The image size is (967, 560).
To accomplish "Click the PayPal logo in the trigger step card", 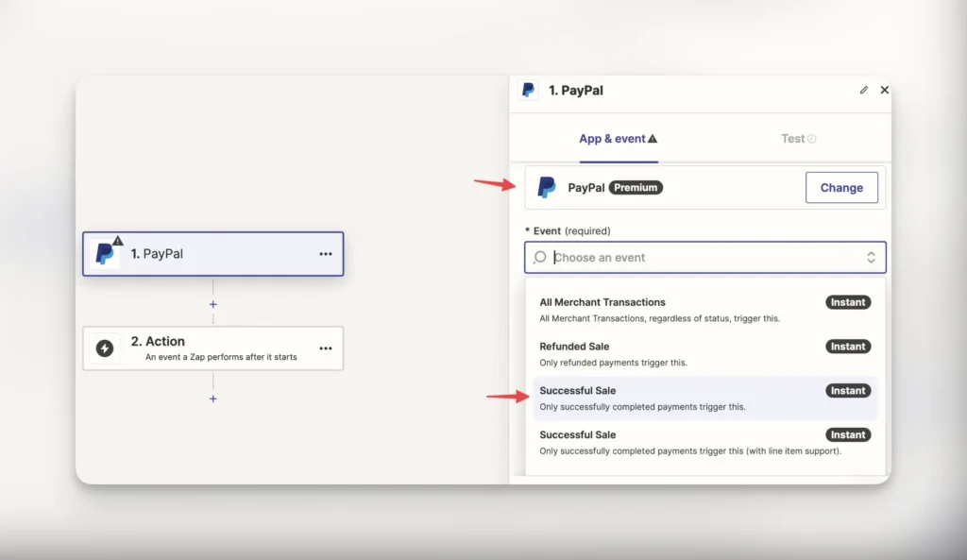I will [x=105, y=253].
